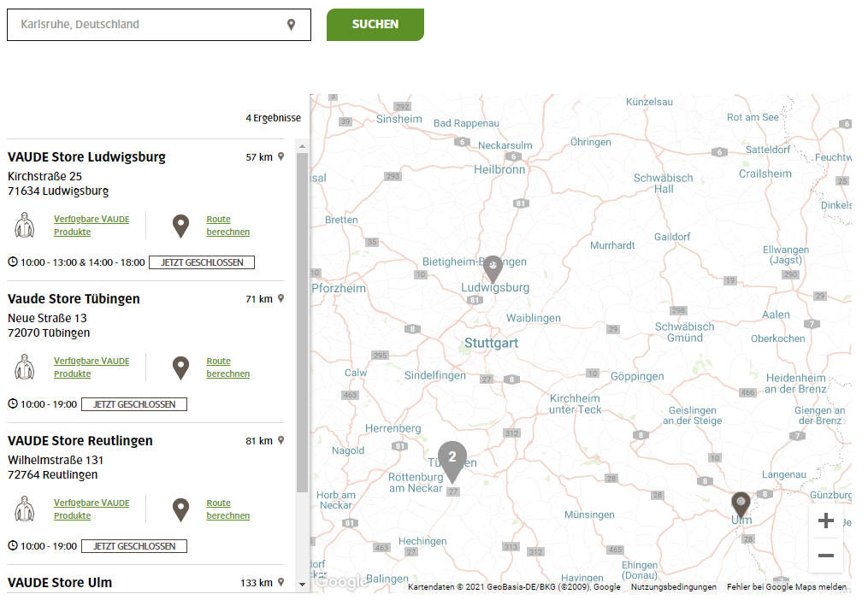The width and height of the screenshot is (868, 600).
Task: Click the Wilhelmstraße 131 address line
Action: (56, 460)
